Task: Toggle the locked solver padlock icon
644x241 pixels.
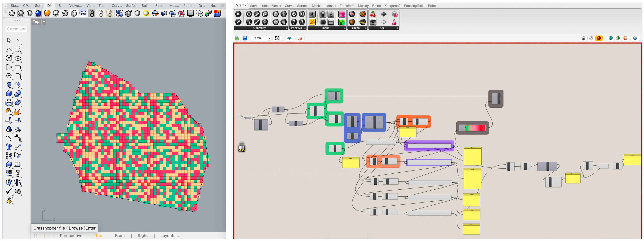Action: (242, 147)
